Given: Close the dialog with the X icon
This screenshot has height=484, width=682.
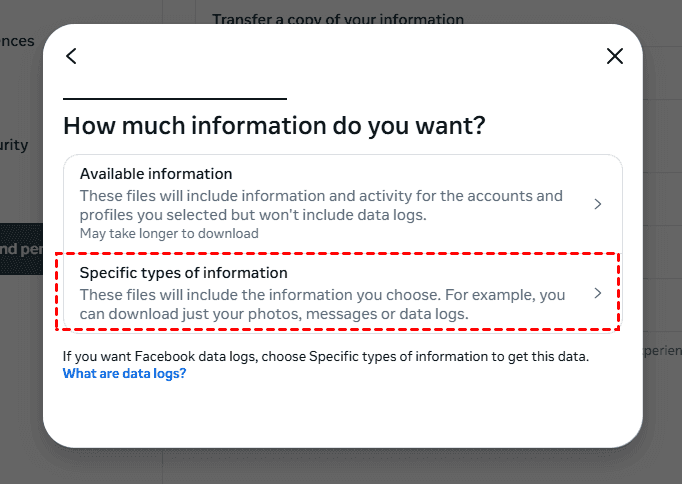Looking at the screenshot, I should point(615,56).
